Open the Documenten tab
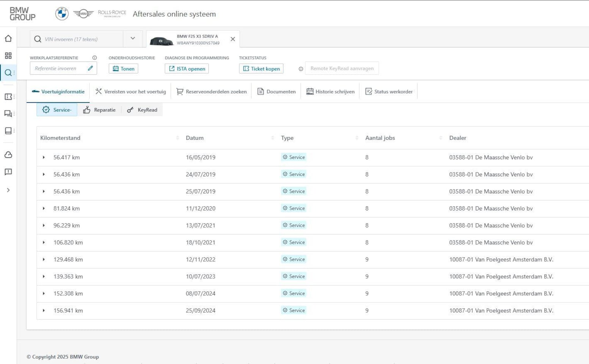Screen dimensions: 589x364 [276, 91]
